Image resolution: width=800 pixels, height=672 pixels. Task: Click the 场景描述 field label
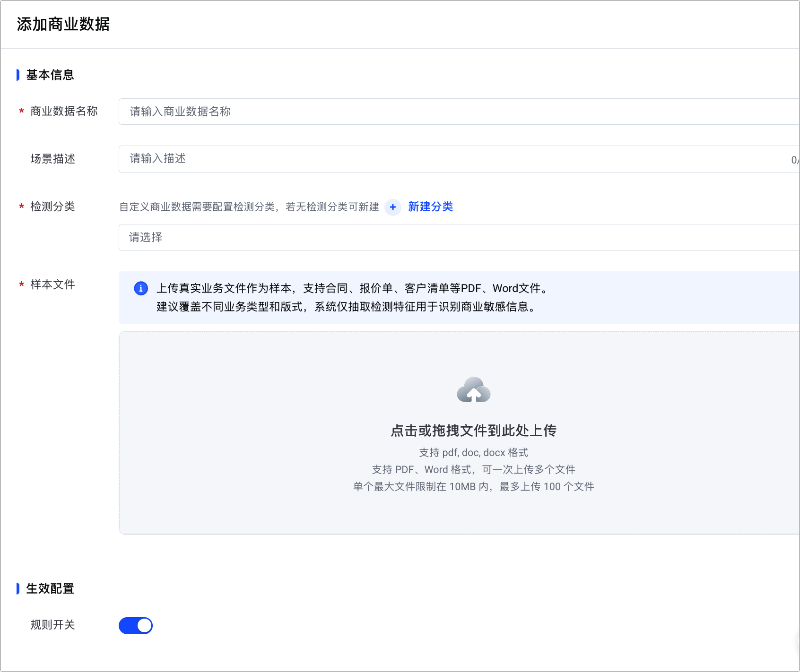pyautogui.click(x=52, y=159)
